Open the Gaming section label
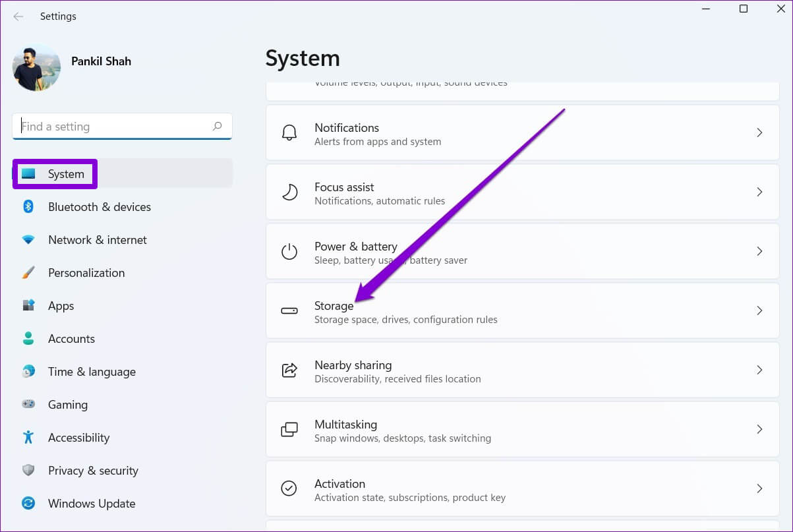The image size is (793, 532). click(x=68, y=405)
